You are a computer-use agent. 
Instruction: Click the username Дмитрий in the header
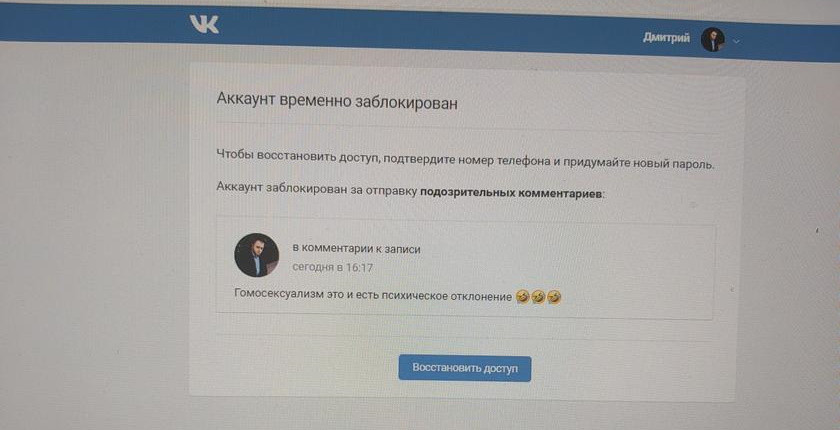pyautogui.click(x=666, y=38)
